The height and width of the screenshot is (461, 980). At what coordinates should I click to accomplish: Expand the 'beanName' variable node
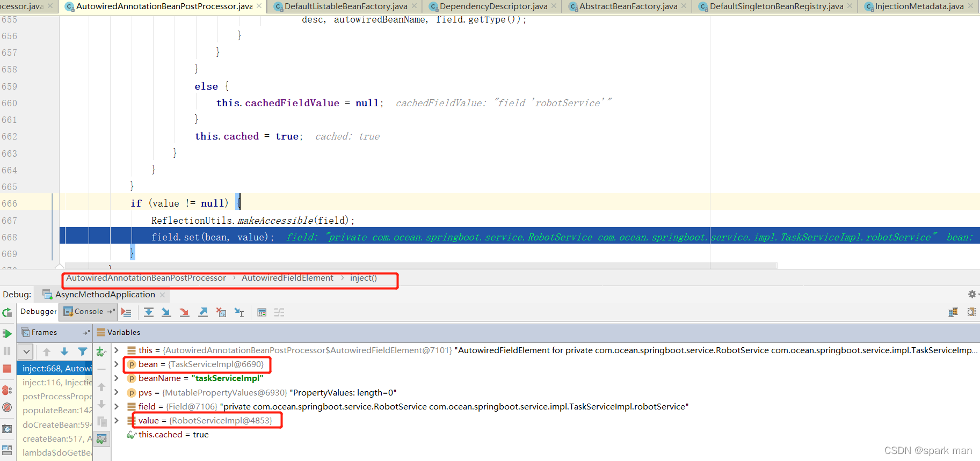[117, 378]
